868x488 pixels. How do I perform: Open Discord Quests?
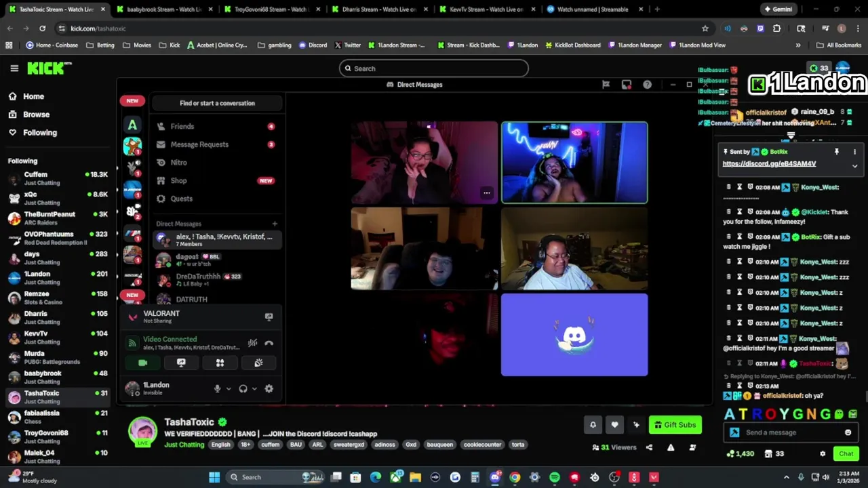tap(216, 199)
